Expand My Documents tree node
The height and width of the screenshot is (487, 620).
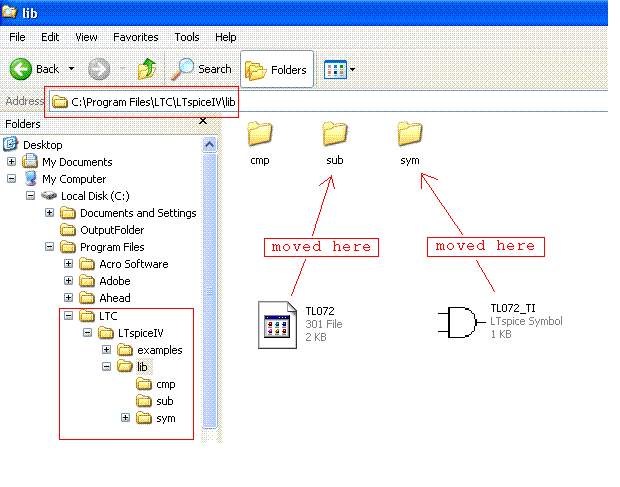pyautogui.click(x=11, y=162)
